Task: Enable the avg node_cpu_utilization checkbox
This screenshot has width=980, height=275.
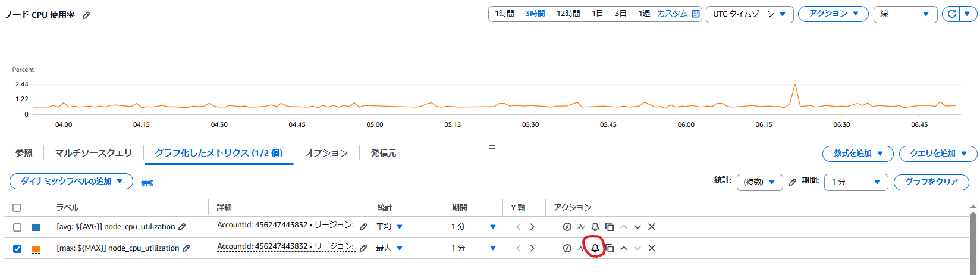Action: tap(17, 227)
